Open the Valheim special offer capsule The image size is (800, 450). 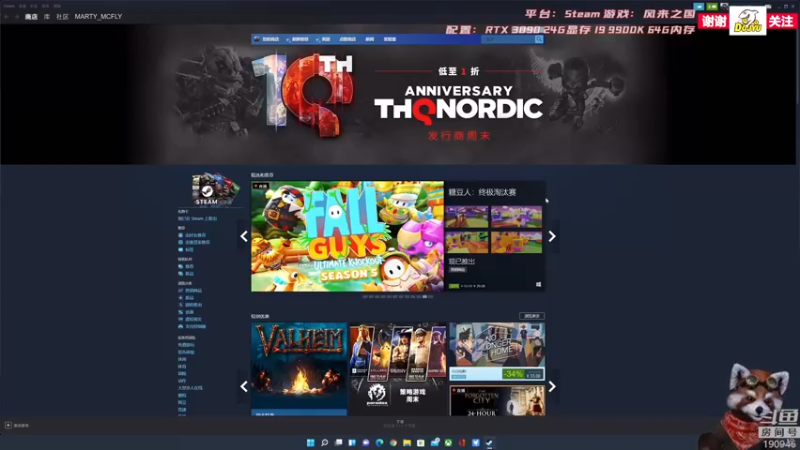[299, 368]
